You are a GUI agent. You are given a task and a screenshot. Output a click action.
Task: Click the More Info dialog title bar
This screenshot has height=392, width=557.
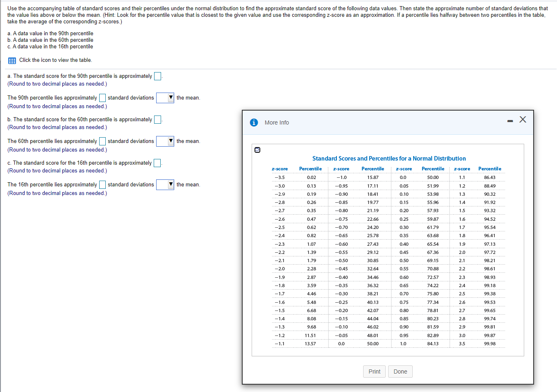[277, 122]
